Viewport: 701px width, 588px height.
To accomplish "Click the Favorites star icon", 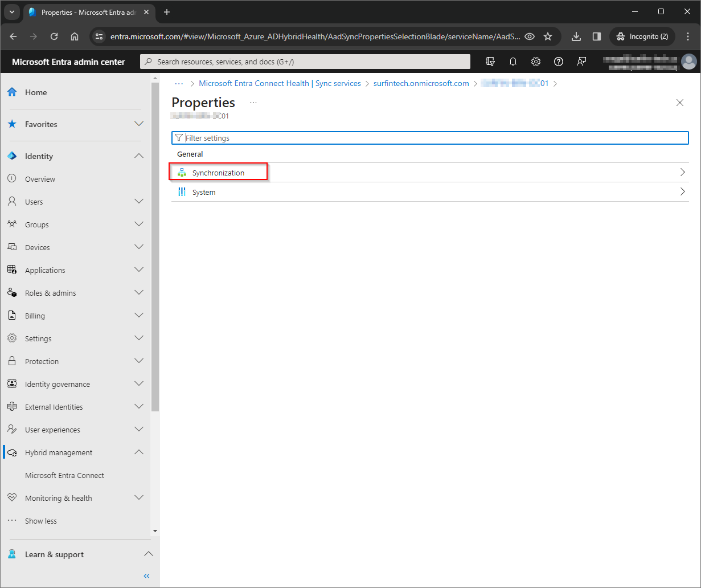I will [12, 124].
